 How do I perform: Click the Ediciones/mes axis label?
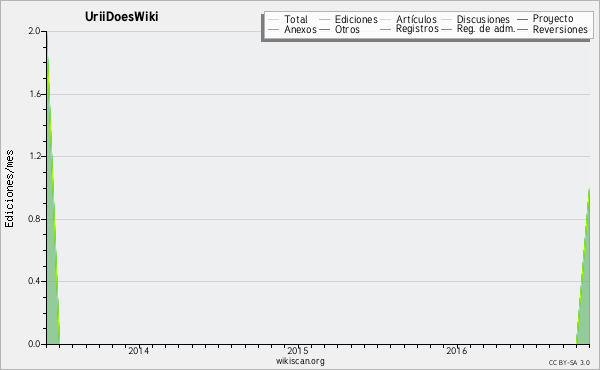click(x=9, y=188)
